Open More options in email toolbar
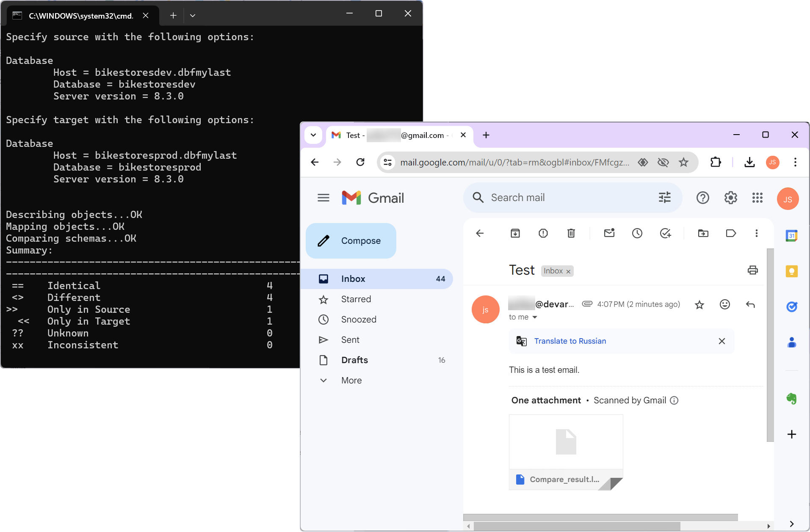 pyautogui.click(x=757, y=233)
